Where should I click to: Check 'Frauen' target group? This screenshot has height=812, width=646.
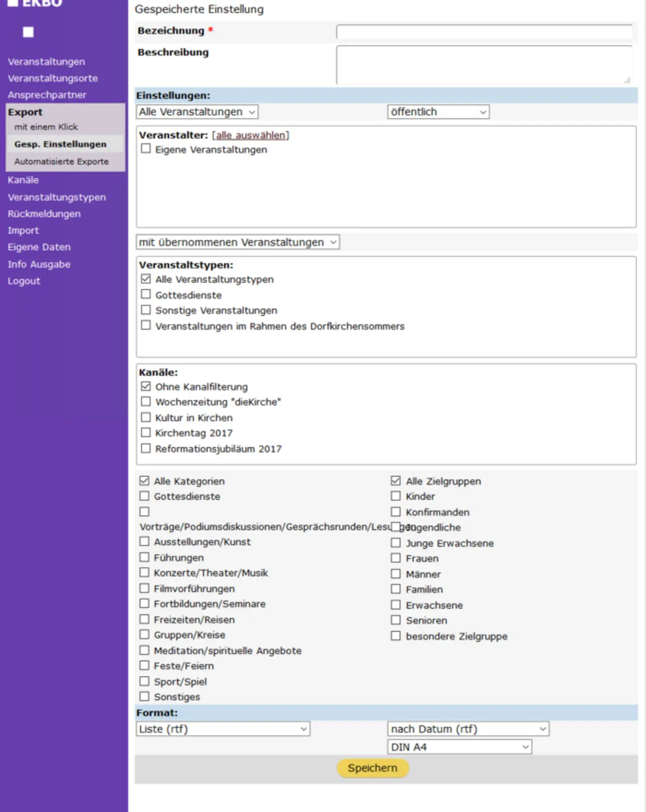[x=396, y=558]
